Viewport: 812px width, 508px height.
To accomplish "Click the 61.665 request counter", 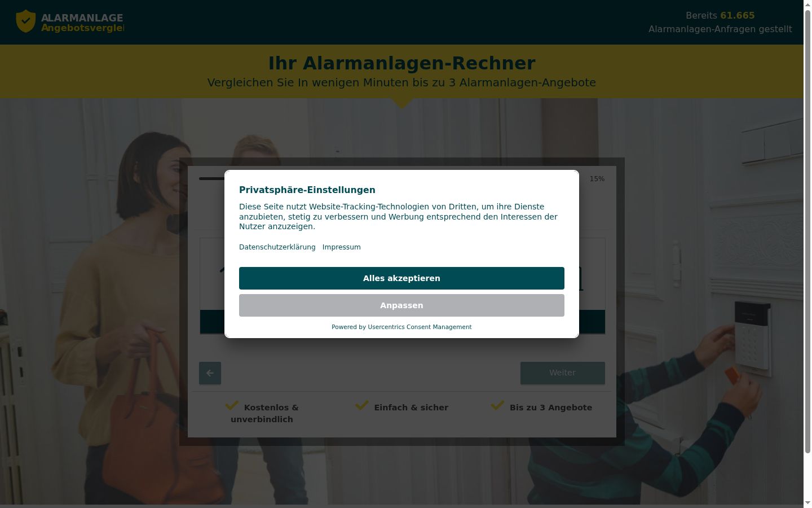I will (738, 15).
